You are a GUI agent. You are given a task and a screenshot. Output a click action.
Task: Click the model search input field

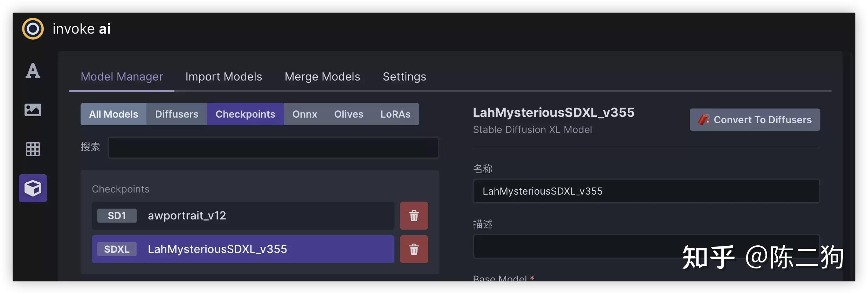(273, 148)
